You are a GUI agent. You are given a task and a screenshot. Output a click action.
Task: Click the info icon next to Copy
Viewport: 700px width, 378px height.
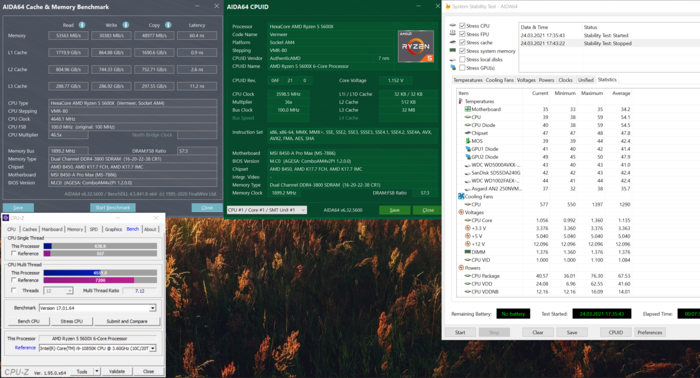168,25
